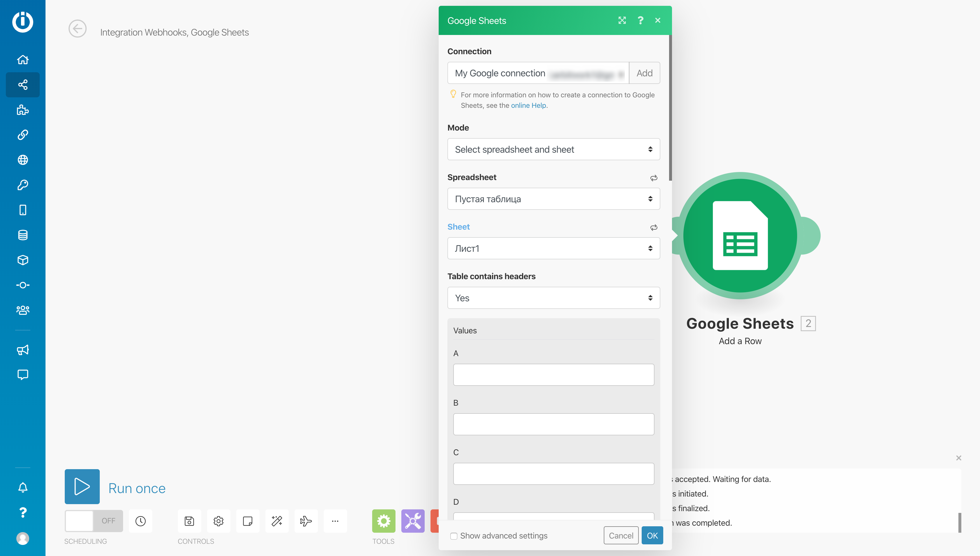Open the Connection dropdown
Screen dimensions: 980x556
538,73
